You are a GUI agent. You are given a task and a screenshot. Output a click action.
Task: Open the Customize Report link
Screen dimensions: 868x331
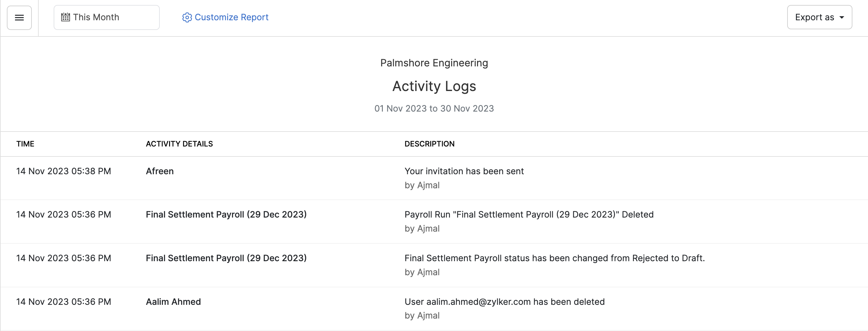click(231, 17)
